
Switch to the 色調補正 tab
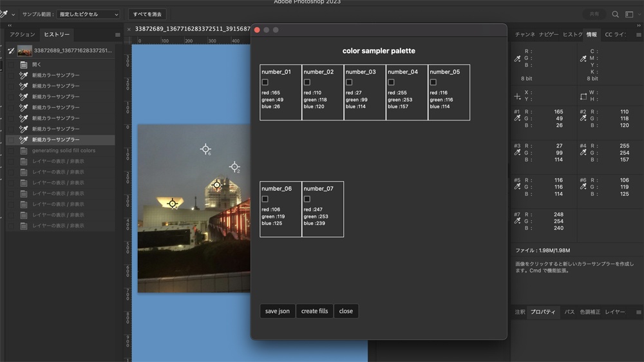pyautogui.click(x=590, y=312)
